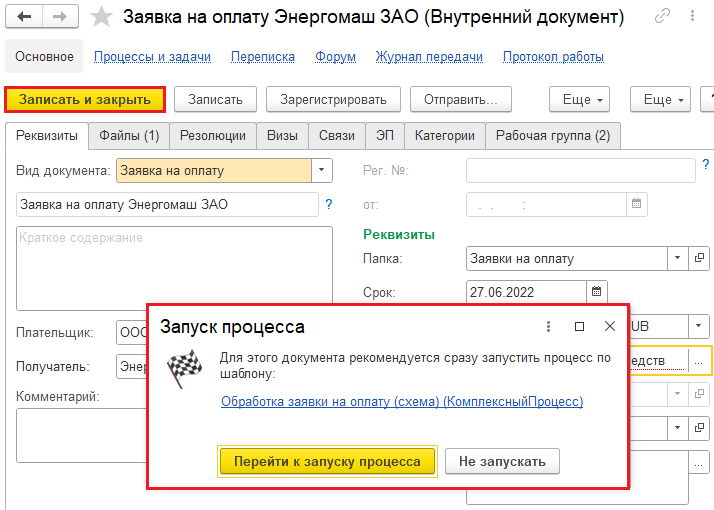Switch to Визы tab
Screen dimensions: 714x510
click(x=282, y=136)
